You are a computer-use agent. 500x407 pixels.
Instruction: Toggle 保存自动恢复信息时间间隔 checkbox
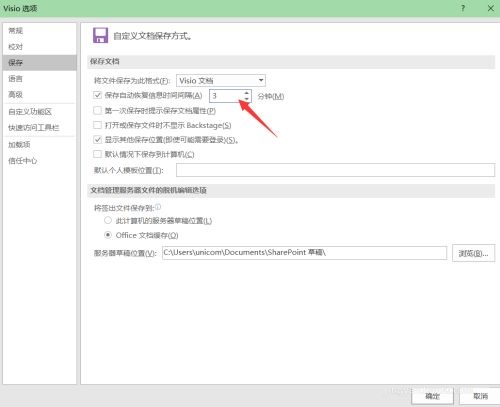coord(97,95)
